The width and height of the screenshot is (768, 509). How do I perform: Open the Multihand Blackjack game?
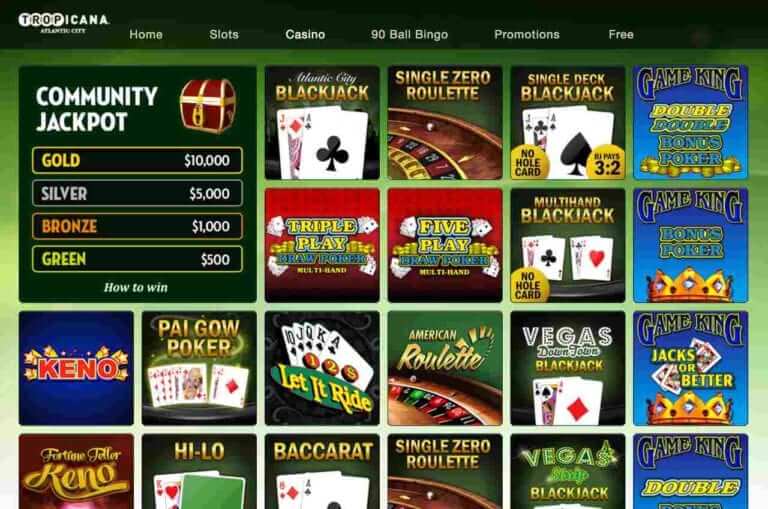pos(568,245)
